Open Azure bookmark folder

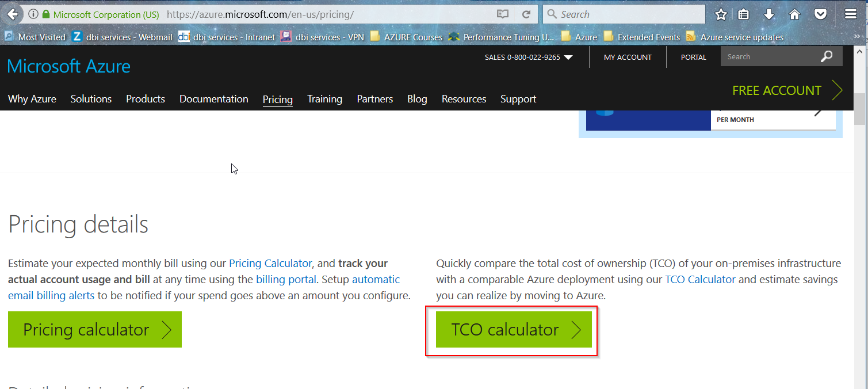(579, 37)
